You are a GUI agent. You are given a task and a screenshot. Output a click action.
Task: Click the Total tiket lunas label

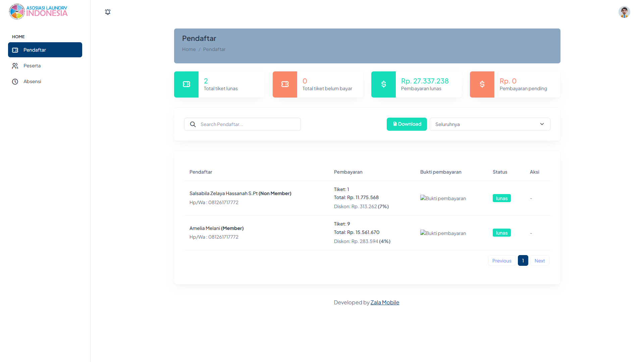point(221,88)
